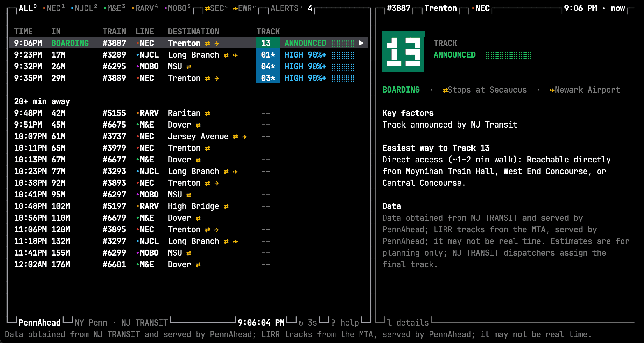Screen dimensions: 644x343
Task: Open the ALERTS panel
Action: pyautogui.click(x=291, y=8)
